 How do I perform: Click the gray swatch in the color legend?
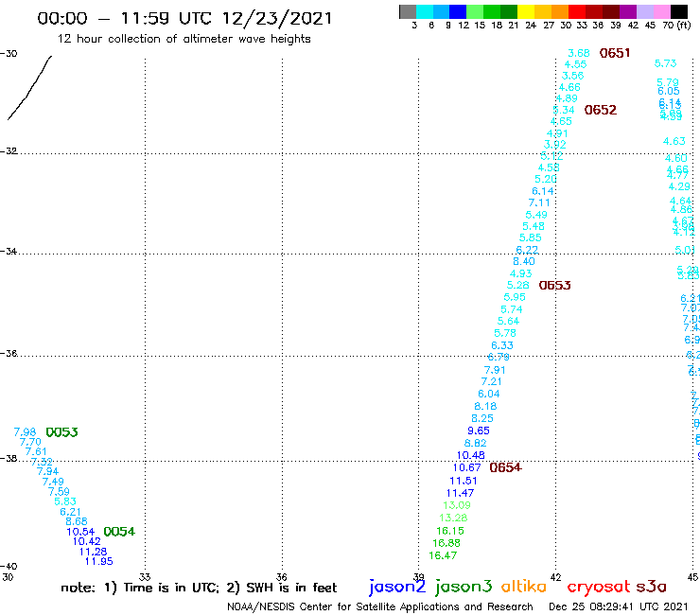click(408, 11)
